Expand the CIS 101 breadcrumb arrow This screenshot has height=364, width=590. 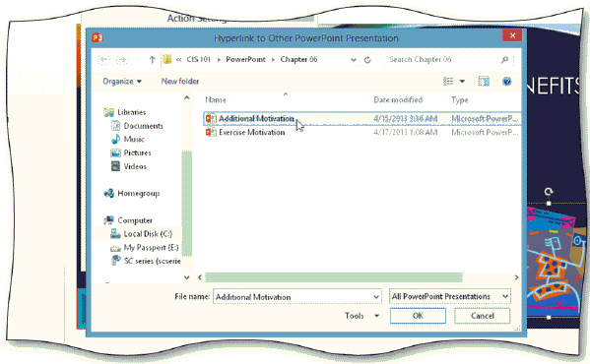[x=219, y=59]
